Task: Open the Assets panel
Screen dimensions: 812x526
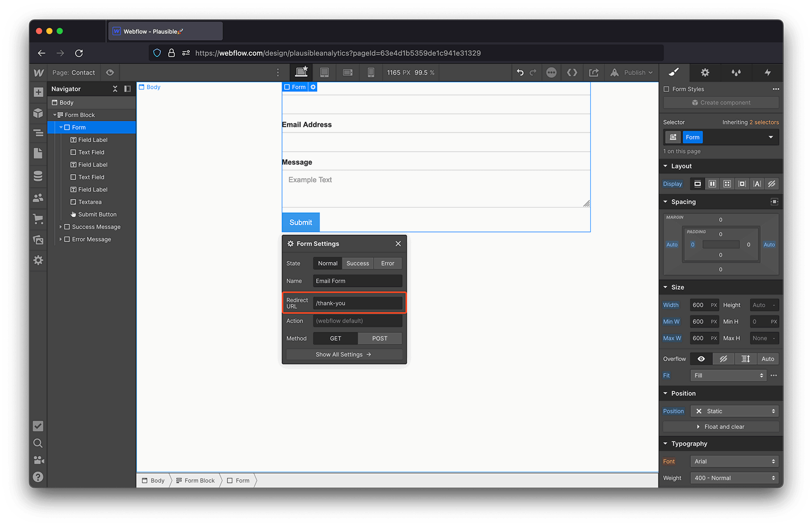Action: coord(38,240)
